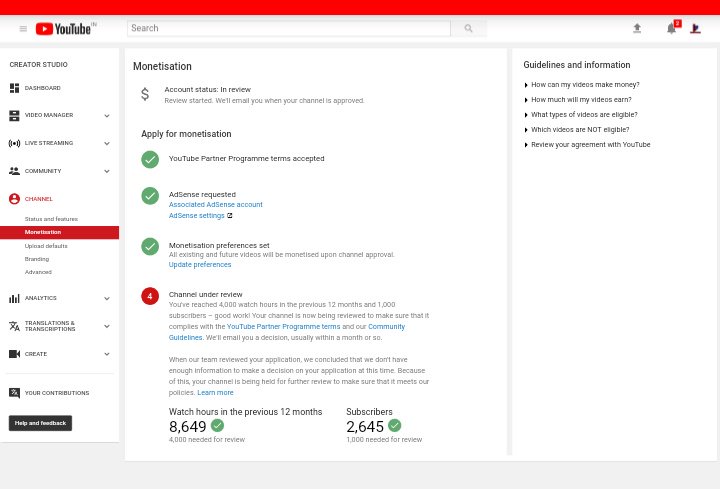This screenshot has width=720, height=489.
Task: Click '4,000 needed for review' text
Action: [x=207, y=440]
